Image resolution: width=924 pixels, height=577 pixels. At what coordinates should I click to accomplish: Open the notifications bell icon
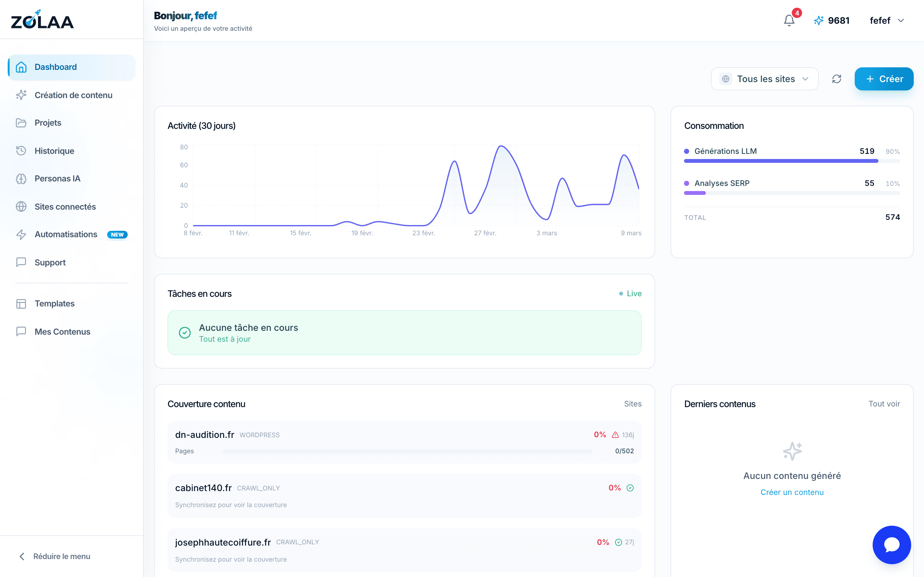pos(789,20)
